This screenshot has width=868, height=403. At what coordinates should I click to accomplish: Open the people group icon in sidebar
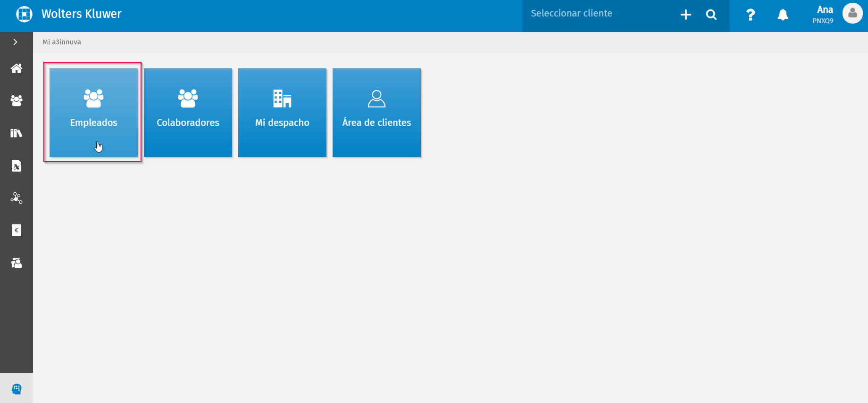tap(17, 100)
